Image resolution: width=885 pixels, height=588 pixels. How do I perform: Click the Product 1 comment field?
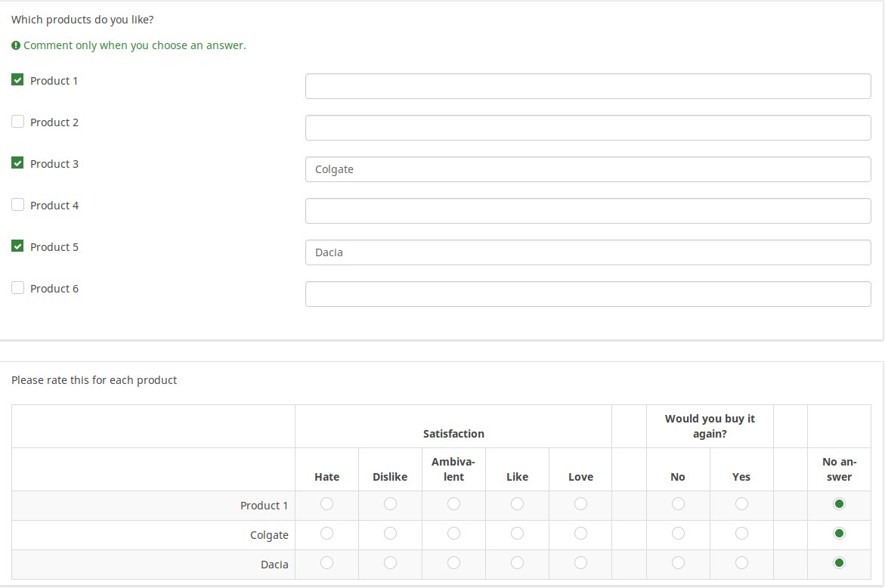coord(587,86)
